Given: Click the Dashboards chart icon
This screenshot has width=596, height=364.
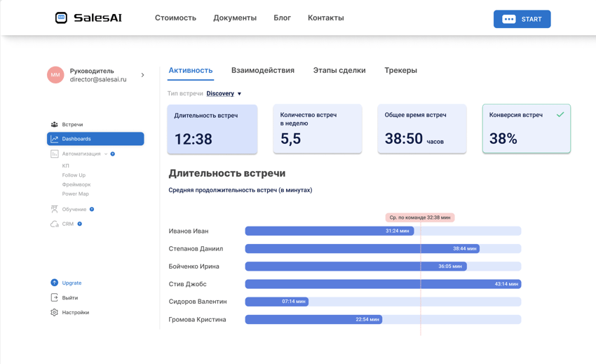Looking at the screenshot, I should (54, 139).
